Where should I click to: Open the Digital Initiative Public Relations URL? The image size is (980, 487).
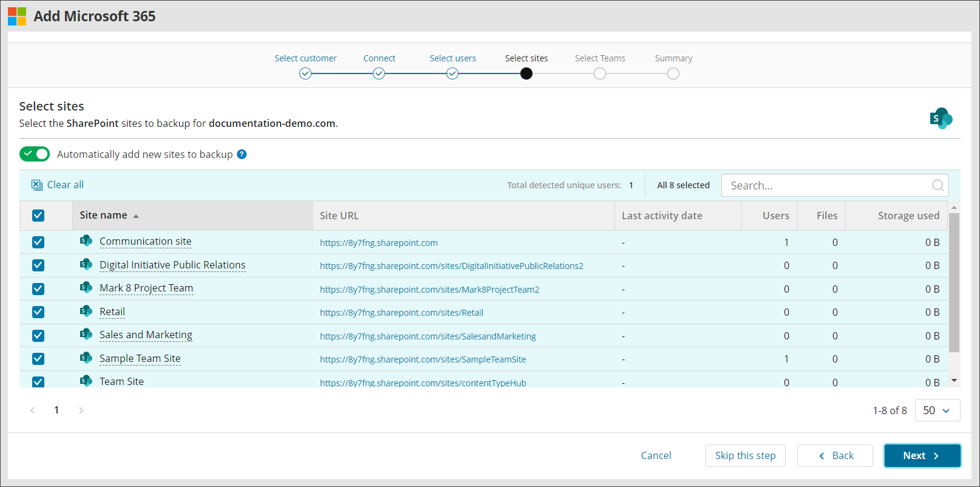click(451, 266)
